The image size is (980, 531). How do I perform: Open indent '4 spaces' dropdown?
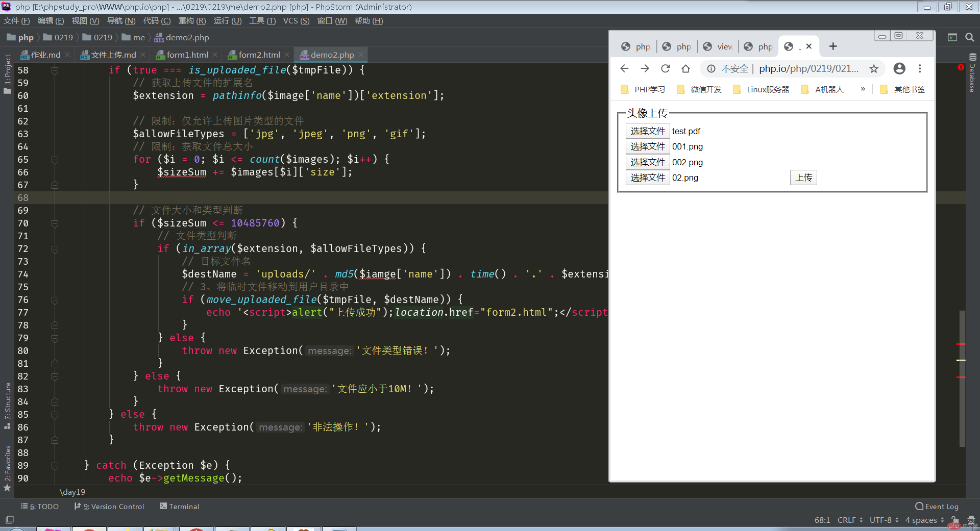924,520
